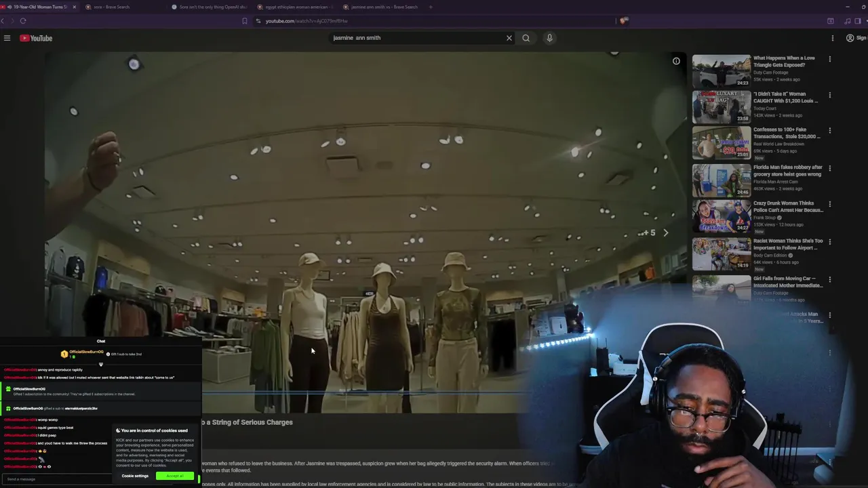Expand the chat leaderboard collapse arrow
Screen dimensions: 868x488
(101, 365)
